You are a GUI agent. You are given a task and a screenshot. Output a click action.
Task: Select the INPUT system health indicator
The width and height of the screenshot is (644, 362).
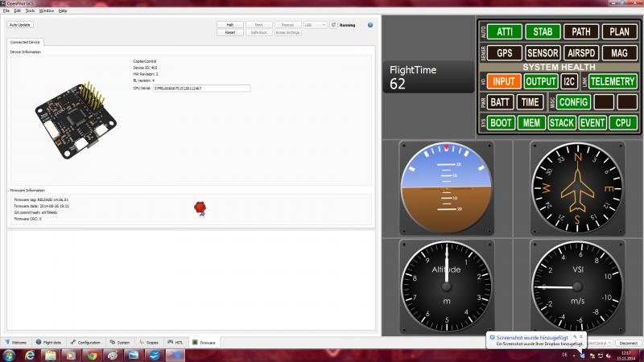pyautogui.click(x=504, y=81)
